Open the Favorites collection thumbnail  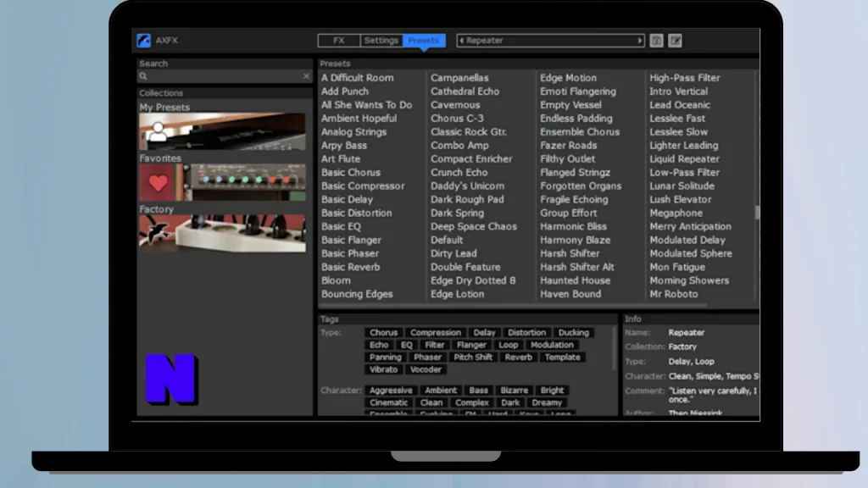pos(222,183)
